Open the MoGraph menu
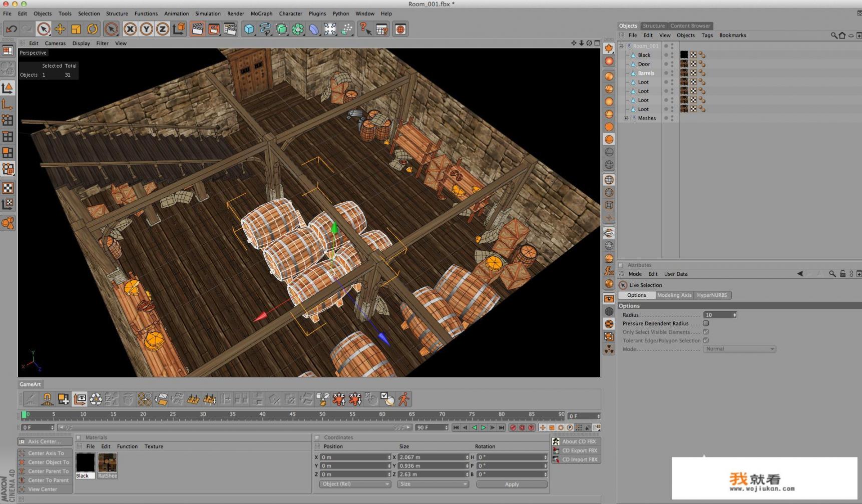Image resolution: width=862 pixels, height=504 pixels. (x=261, y=14)
